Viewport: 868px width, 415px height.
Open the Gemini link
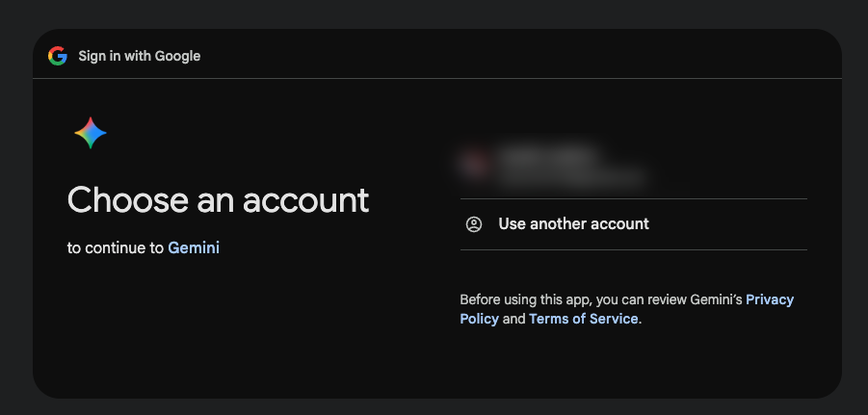click(194, 248)
